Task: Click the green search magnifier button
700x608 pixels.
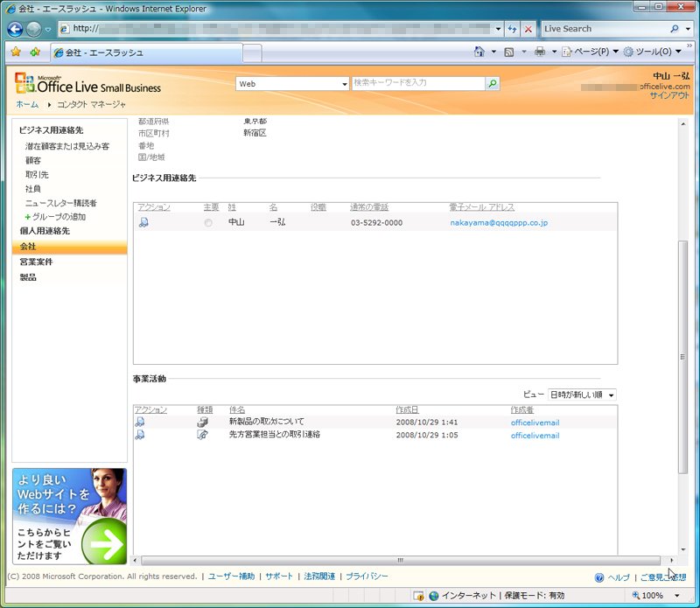Action: [x=493, y=83]
